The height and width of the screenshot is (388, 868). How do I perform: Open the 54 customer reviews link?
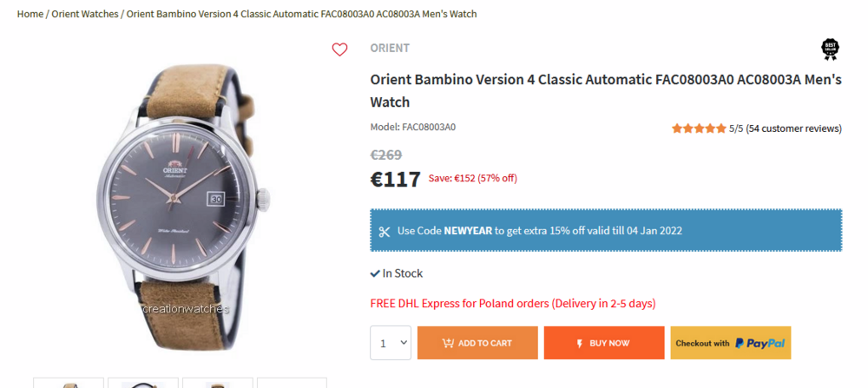coord(794,128)
